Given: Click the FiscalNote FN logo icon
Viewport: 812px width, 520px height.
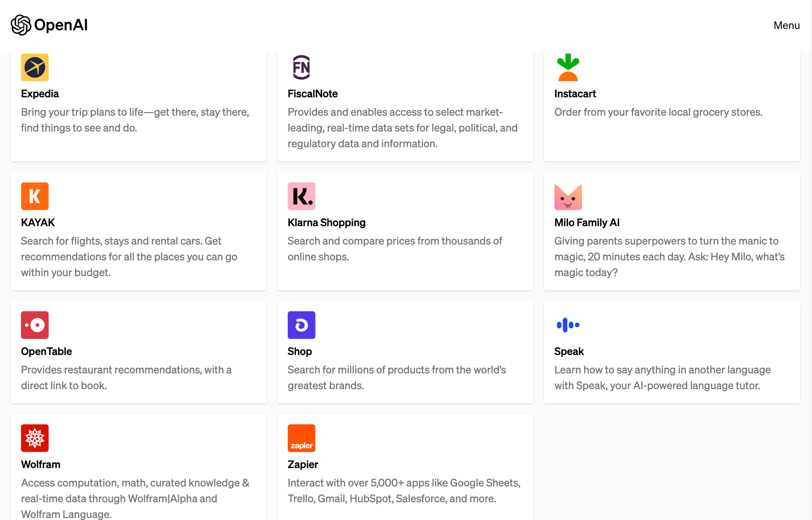Looking at the screenshot, I should [301, 67].
